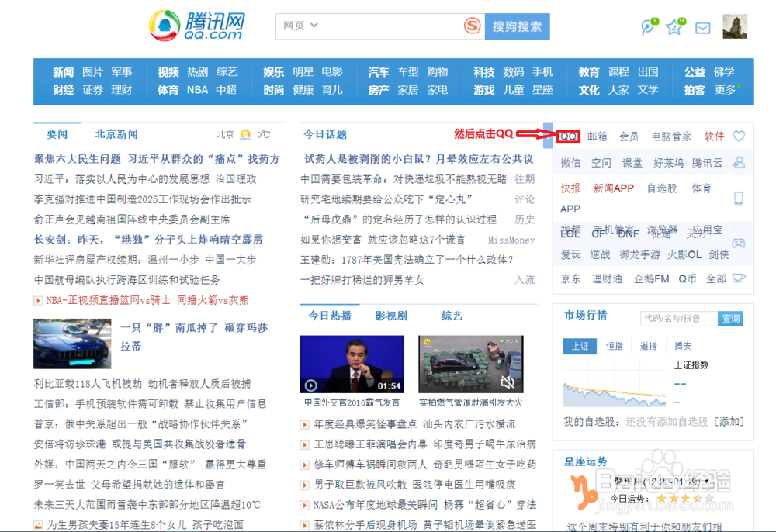Click the Sogou search icon inside the search bar
Viewport: 776px width, 532px height.
473,26
